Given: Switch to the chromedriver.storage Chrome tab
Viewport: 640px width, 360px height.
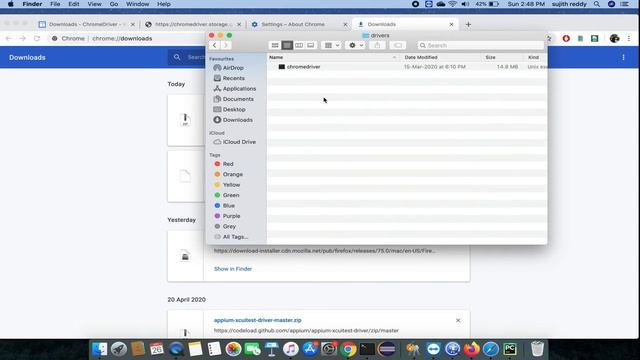Looking at the screenshot, I should click(193, 24).
